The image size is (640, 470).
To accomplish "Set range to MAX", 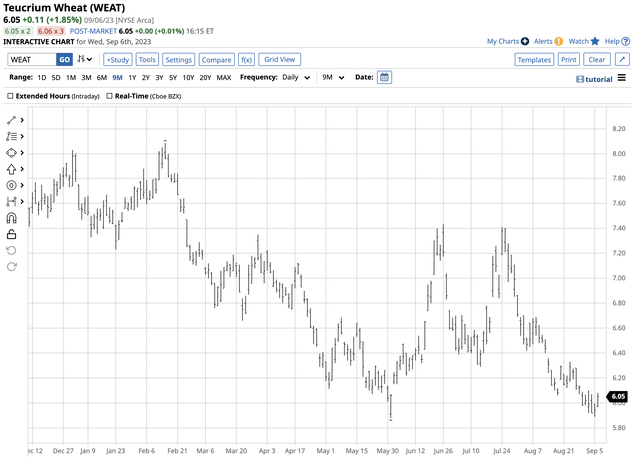I will coord(224,78).
